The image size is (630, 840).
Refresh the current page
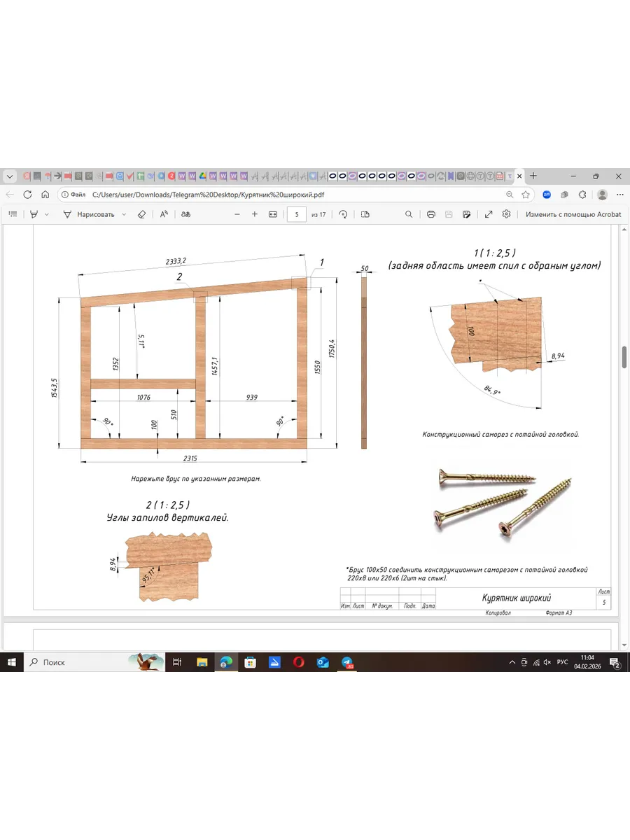(27, 195)
